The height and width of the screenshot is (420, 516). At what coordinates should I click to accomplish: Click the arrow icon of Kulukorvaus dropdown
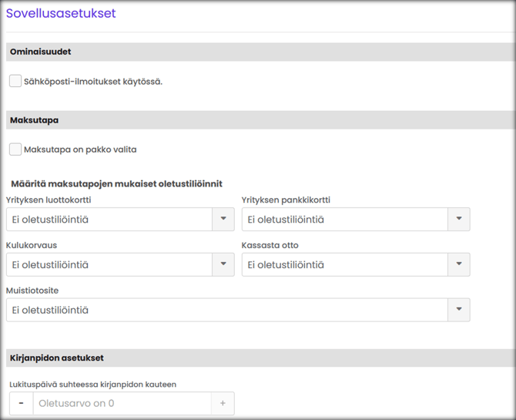(x=223, y=264)
